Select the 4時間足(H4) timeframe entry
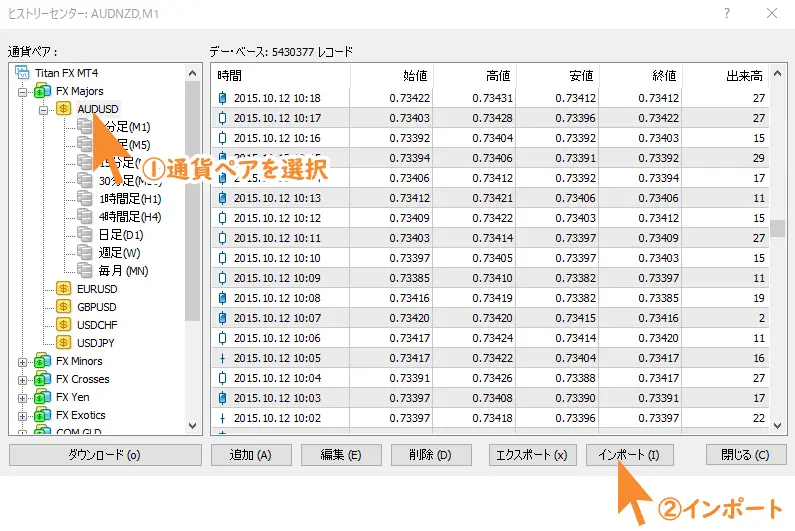The height and width of the screenshot is (531, 795). pyautogui.click(x=130, y=216)
